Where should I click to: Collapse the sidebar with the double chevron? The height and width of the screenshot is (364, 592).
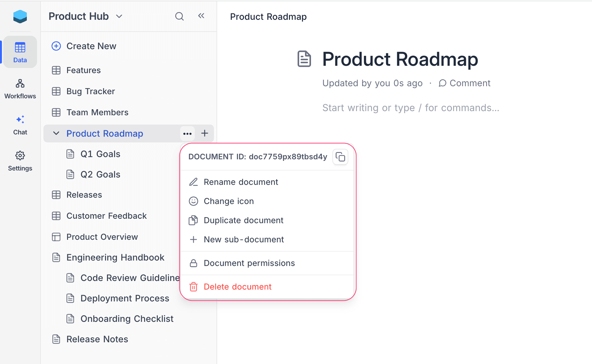tap(201, 15)
